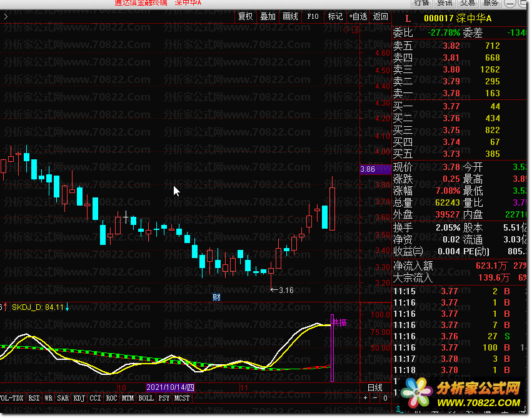Click the 买一 price 3.77

tap(451, 106)
